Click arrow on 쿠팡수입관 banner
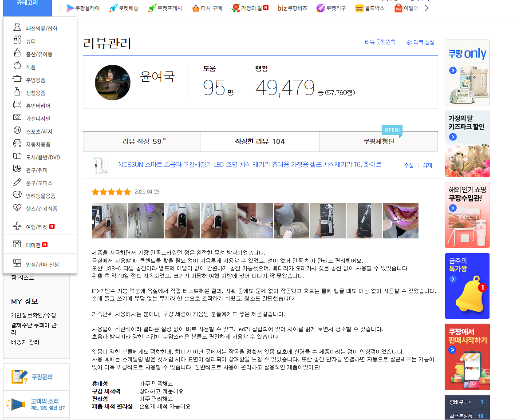Viewport: 517px width, 420px height. 453,208
